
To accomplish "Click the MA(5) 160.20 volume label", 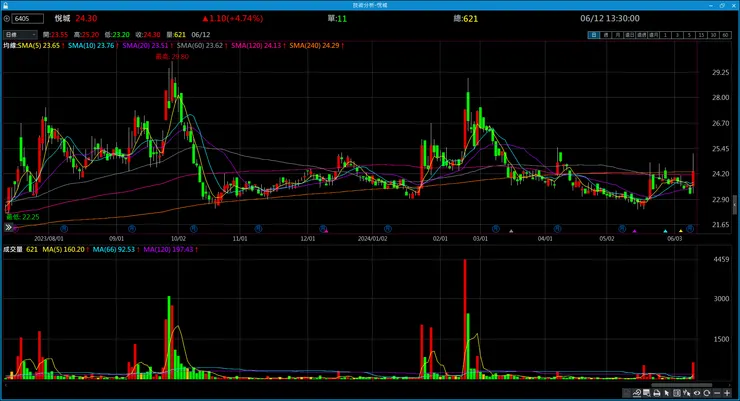I will point(65,249).
